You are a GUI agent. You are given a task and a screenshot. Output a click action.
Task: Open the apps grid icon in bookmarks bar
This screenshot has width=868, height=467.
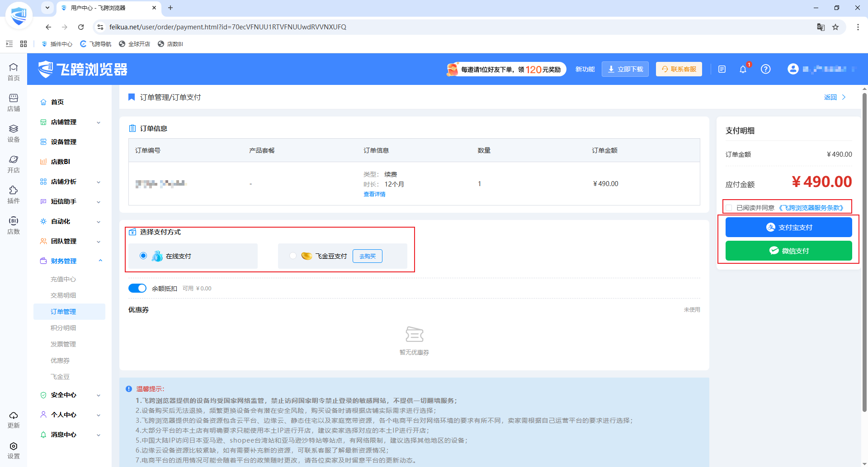(x=24, y=44)
